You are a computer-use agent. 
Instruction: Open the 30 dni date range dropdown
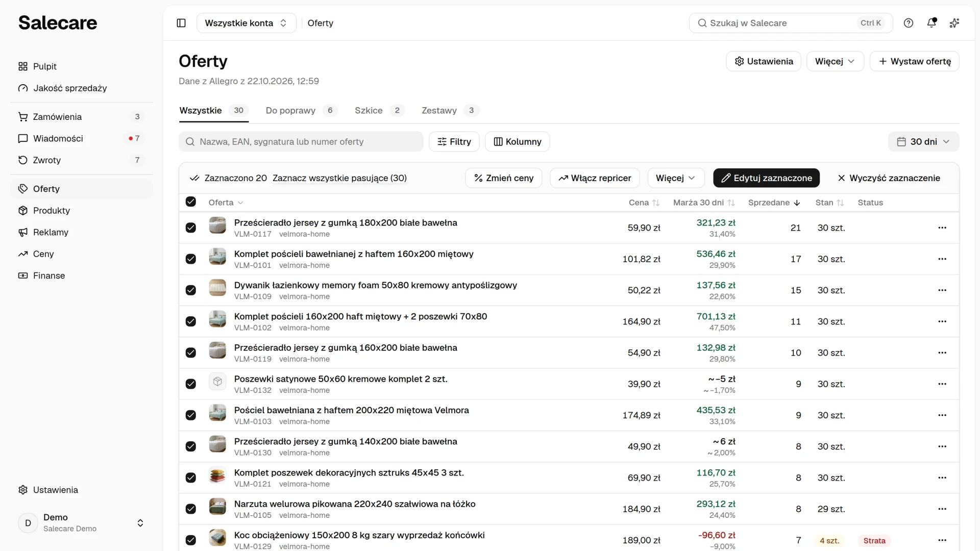(x=923, y=142)
